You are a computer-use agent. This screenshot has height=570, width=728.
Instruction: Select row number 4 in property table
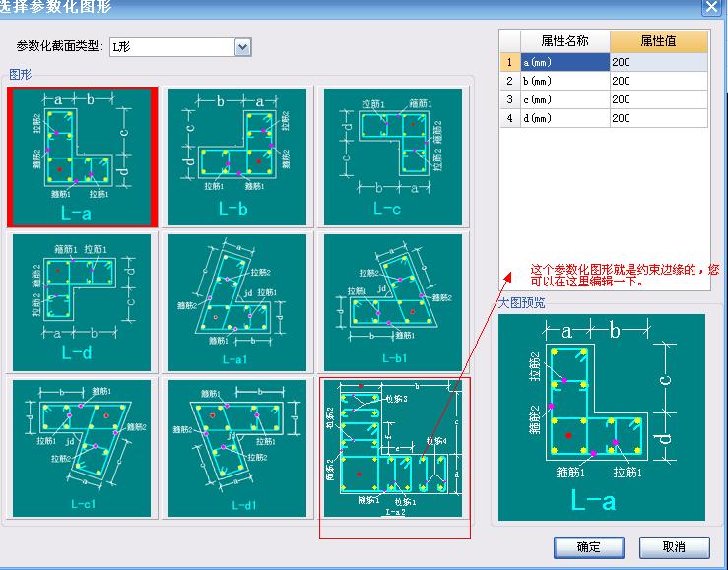[510, 118]
